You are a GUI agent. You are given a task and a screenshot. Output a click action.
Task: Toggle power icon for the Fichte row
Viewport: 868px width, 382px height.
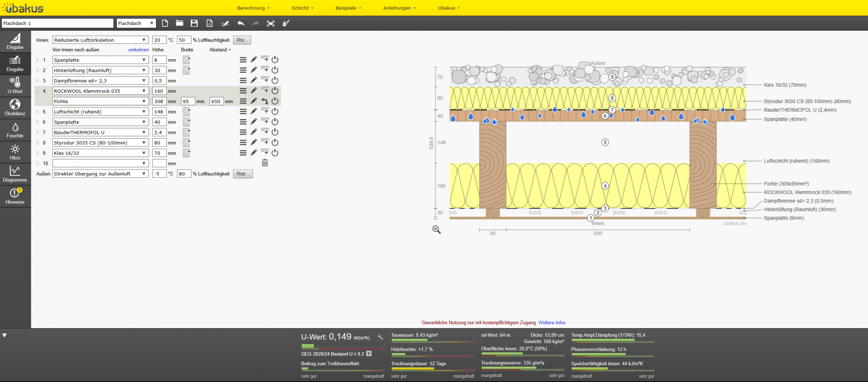click(x=275, y=101)
